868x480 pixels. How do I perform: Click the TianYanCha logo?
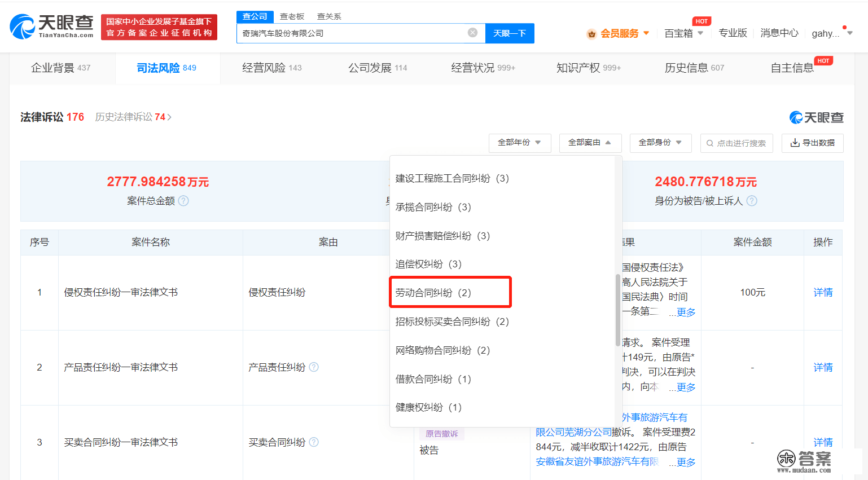point(51,27)
